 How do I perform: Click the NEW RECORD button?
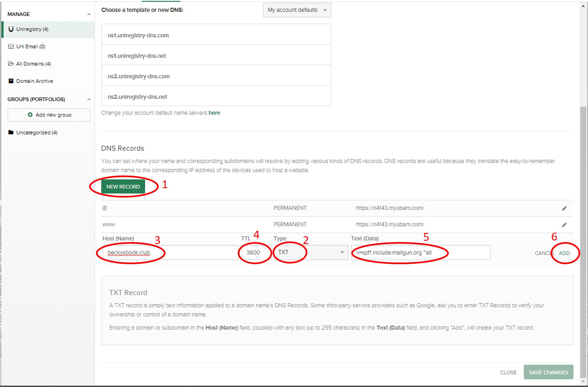[x=123, y=187]
